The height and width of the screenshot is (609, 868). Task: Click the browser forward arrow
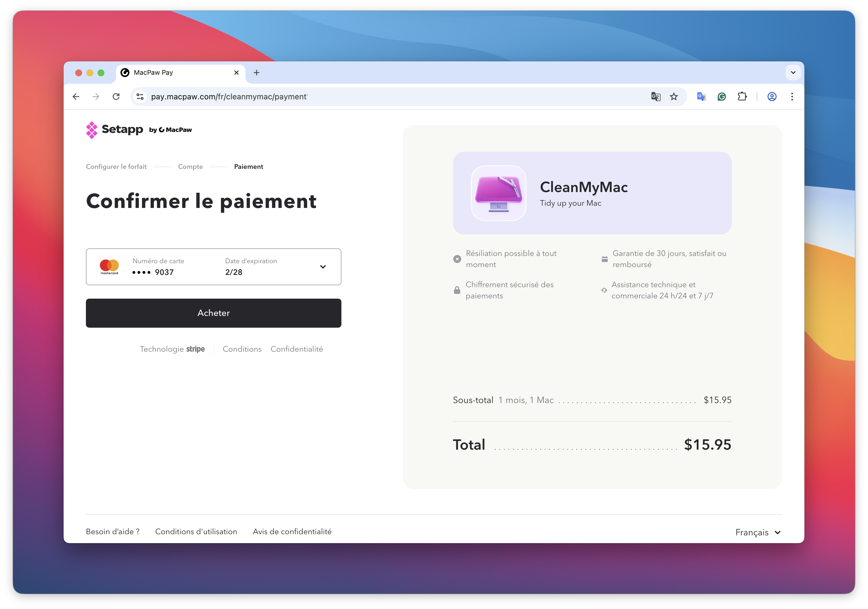point(96,97)
